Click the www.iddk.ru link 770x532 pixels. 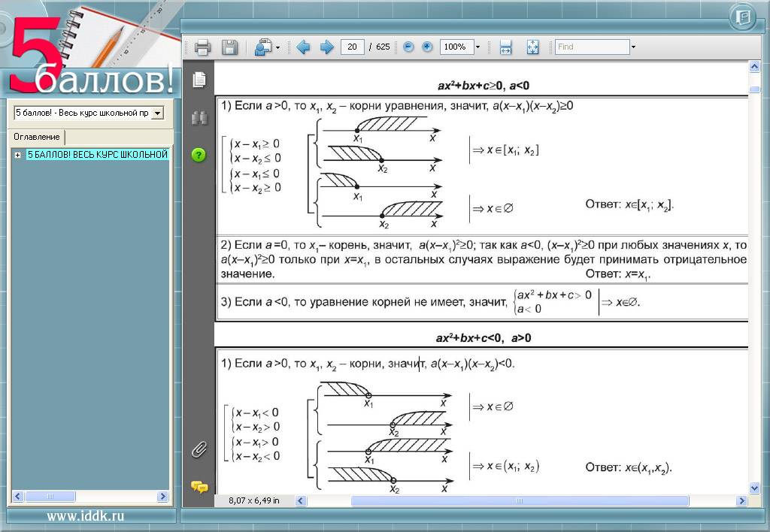pyautogui.click(x=86, y=515)
